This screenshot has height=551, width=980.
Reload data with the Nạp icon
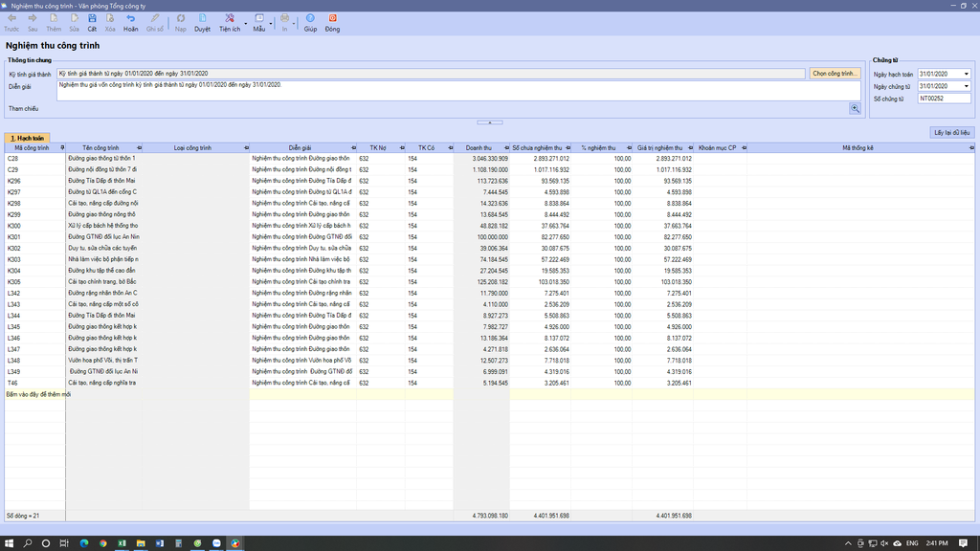pyautogui.click(x=181, y=19)
